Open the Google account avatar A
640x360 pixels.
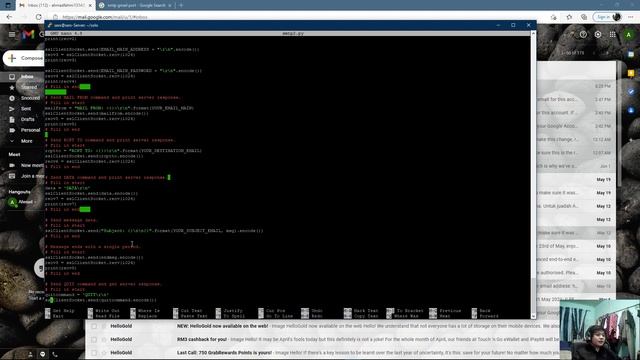(629, 35)
